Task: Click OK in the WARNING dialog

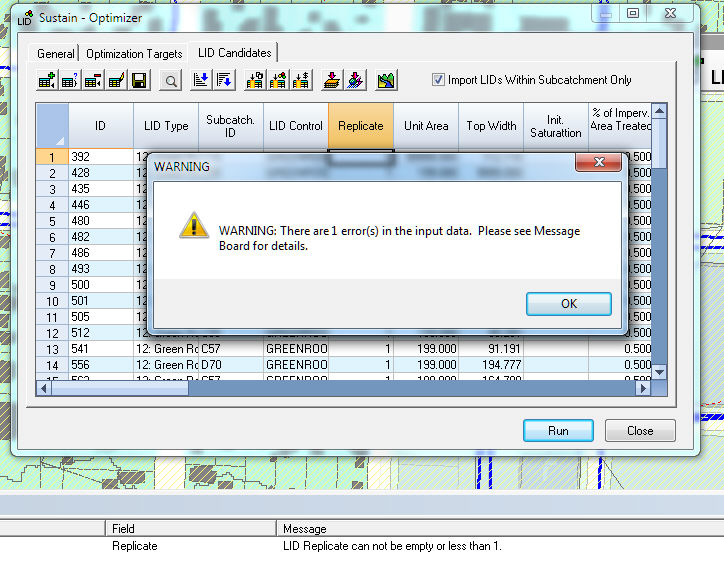Action: tap(569, 304)
